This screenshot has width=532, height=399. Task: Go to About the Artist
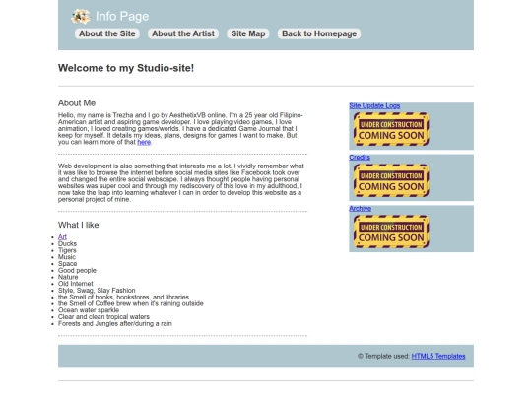coord(183,33)
